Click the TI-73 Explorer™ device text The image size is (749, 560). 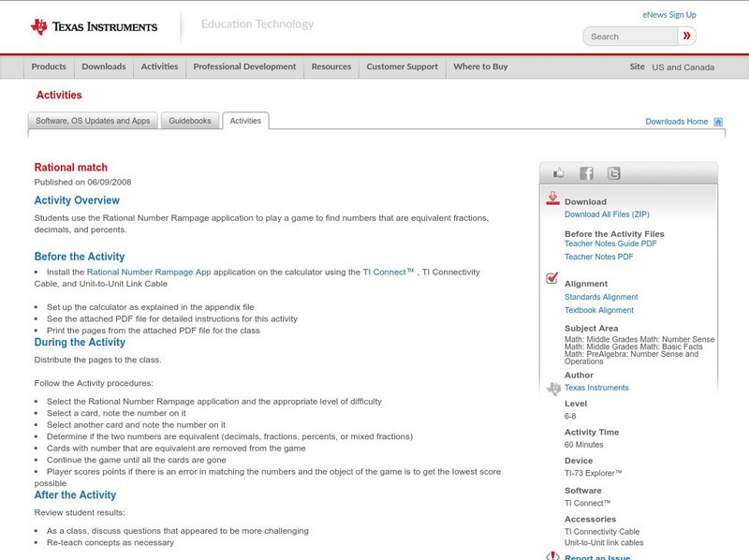click(594, 474)
